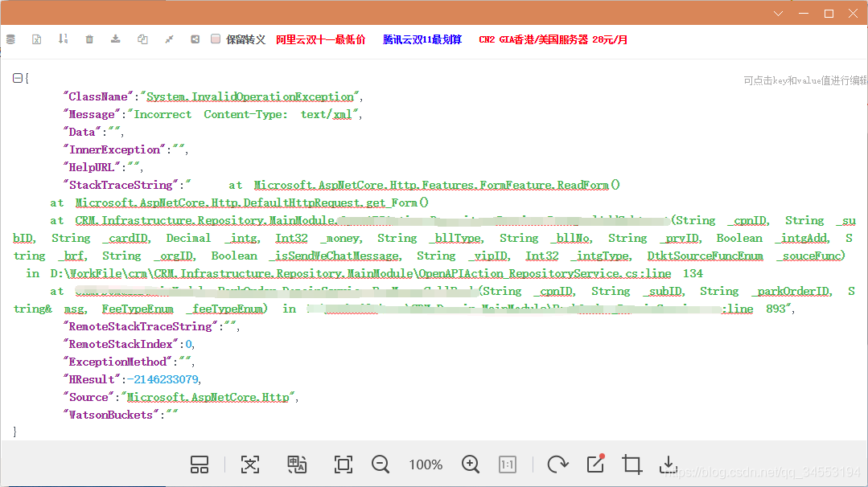
Task: Click the "RemoteStackIndex" key
Action: [121, 345]
